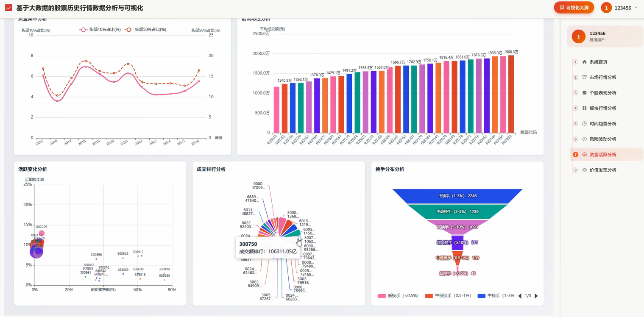644x317 pixels.
Task: Click the red chart logo icon in header
Action: tap(8, 8)
